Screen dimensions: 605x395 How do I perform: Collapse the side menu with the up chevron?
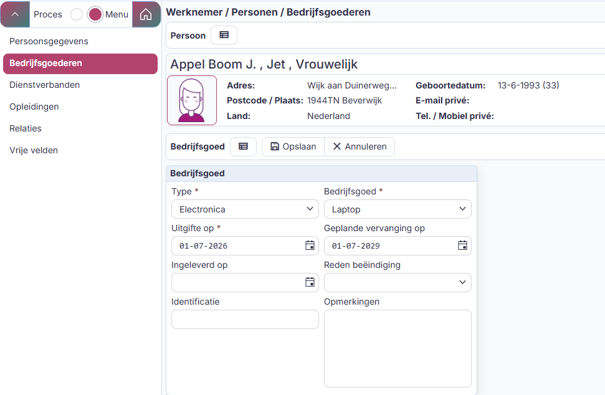tap(15, 14)
